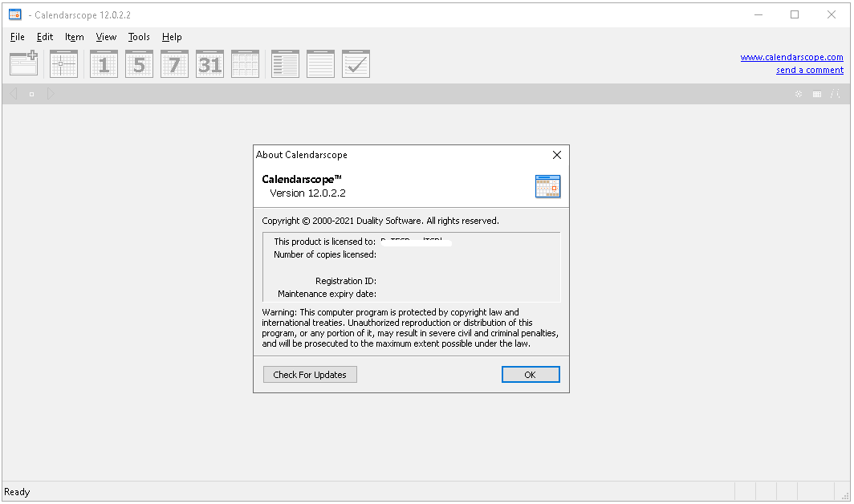Click the 'This product is licensed to:' label
Screen dimensions: 854x504
point(324,242)
